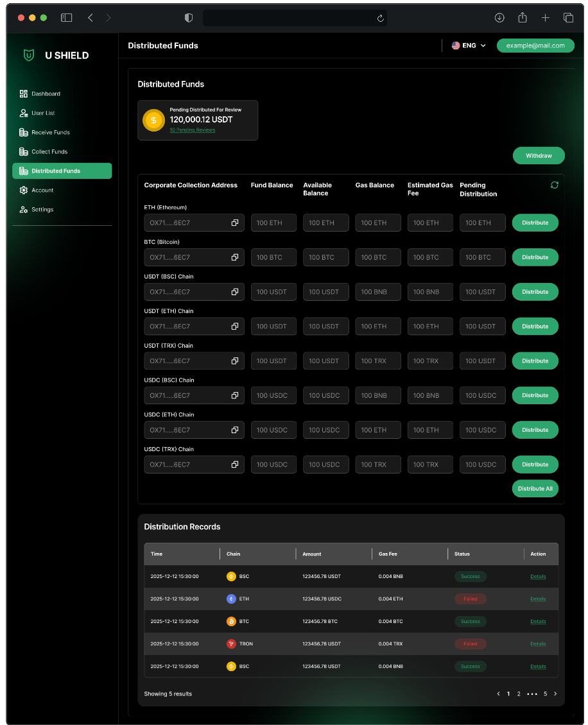Copy the BTC (Bitcoin) collection address

[x=235, y=257]
